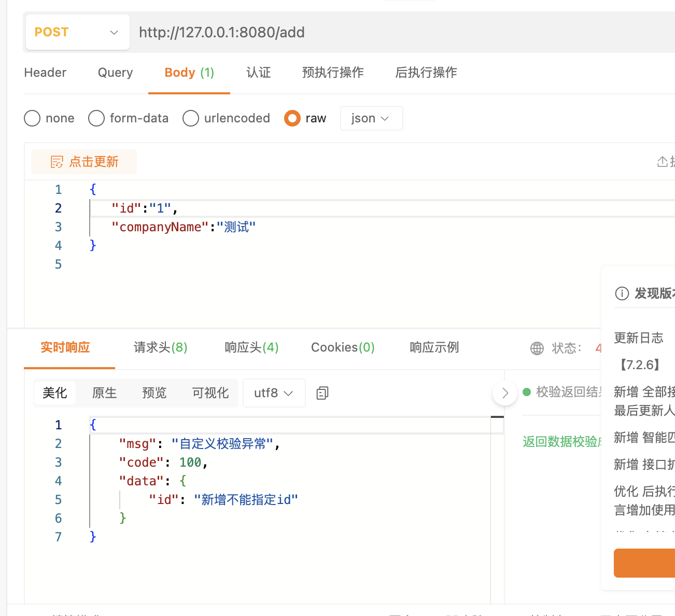Open the 响应头(4) tab

click(x=252, y=347)
